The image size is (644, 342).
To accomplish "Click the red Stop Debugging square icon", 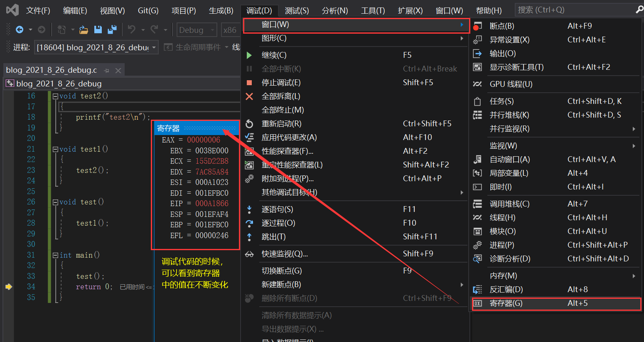I will click(x=249, y=83).
